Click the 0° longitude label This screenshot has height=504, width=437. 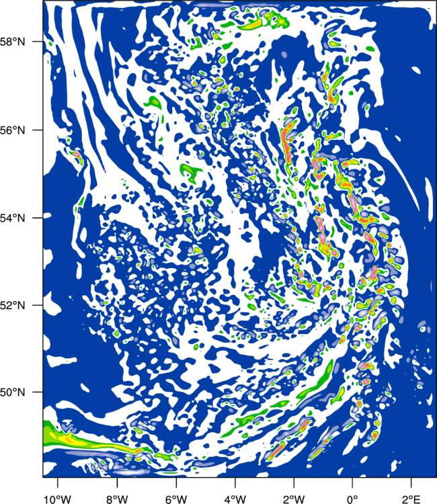coord(352,499)
